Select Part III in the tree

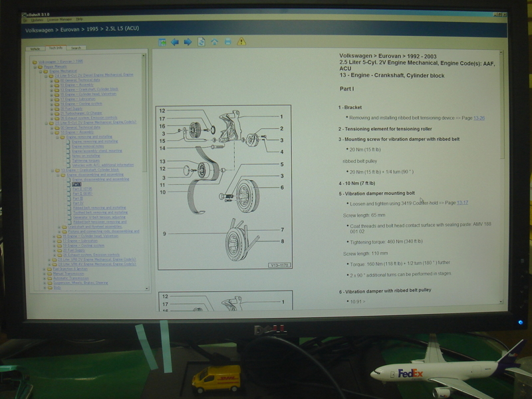coord(78,198)
